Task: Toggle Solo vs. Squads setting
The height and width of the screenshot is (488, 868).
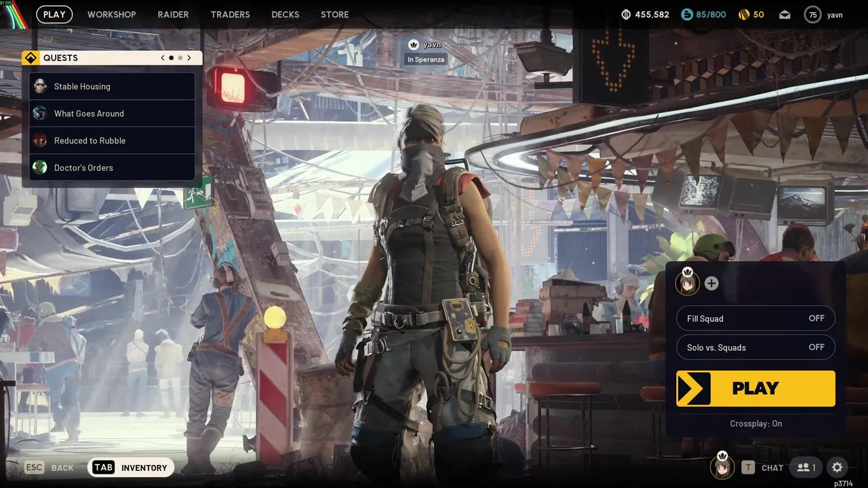Action: coord(755,348)
